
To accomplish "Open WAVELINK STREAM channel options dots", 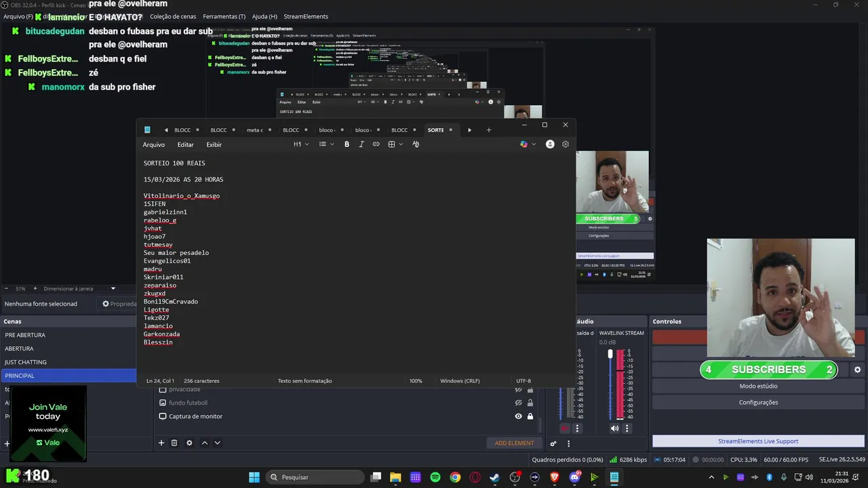I will [627, 428].
